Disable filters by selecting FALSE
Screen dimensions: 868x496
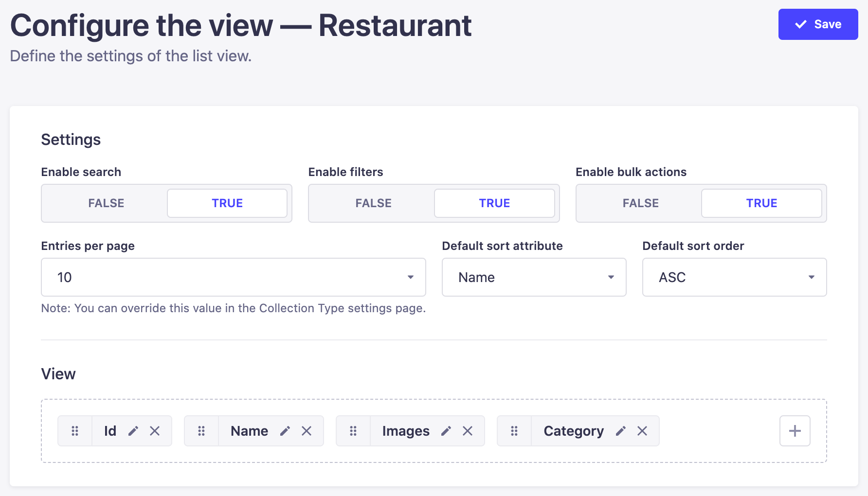(373, 203)
